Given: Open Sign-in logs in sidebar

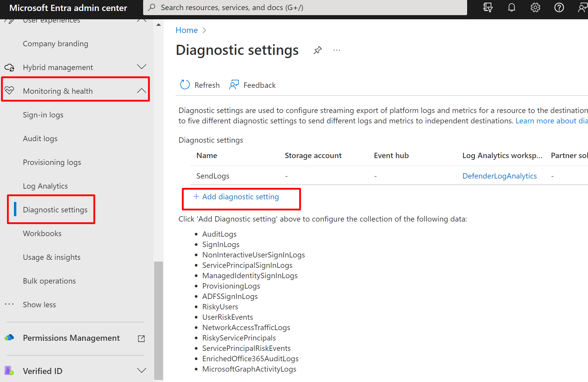Looking at the screenshot, I should coord(43,115).
